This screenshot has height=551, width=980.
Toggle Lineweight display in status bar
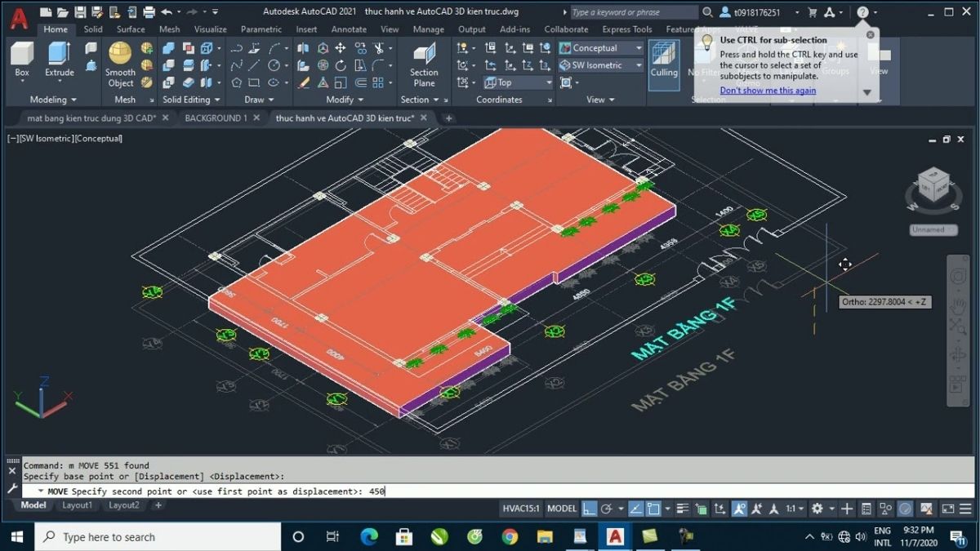(683, 509)
